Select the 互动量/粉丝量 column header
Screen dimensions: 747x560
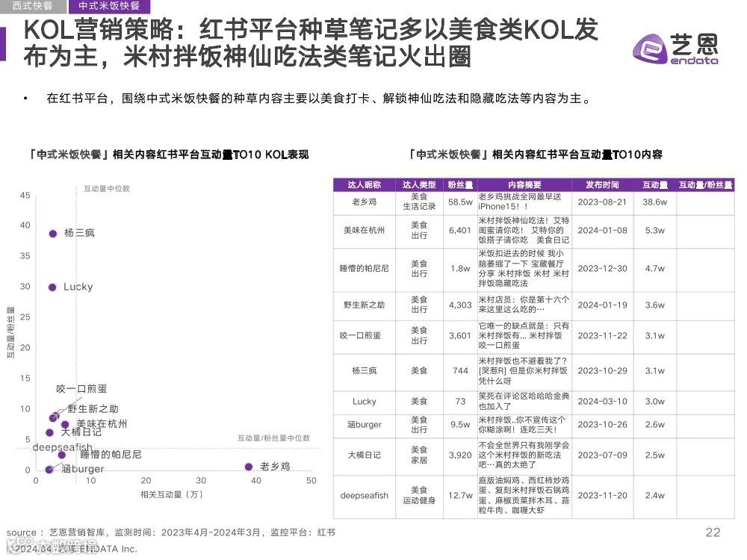coord(706,184)
